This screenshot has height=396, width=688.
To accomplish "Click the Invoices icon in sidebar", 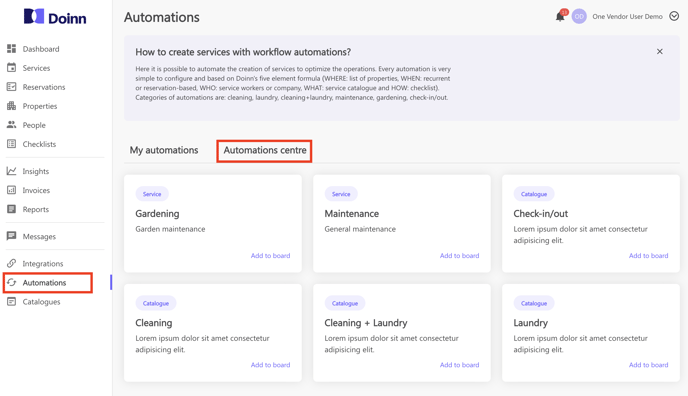I will (x=11, y=190).
